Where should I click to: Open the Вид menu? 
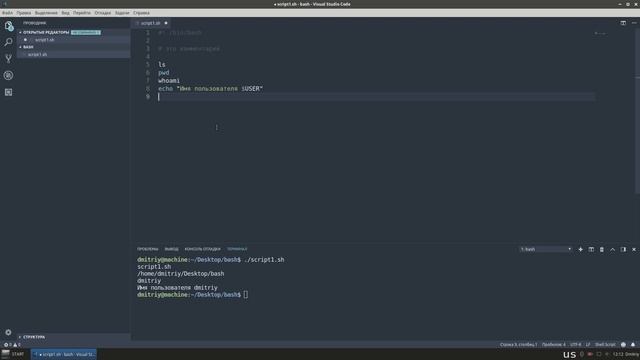tap(65, 13)
